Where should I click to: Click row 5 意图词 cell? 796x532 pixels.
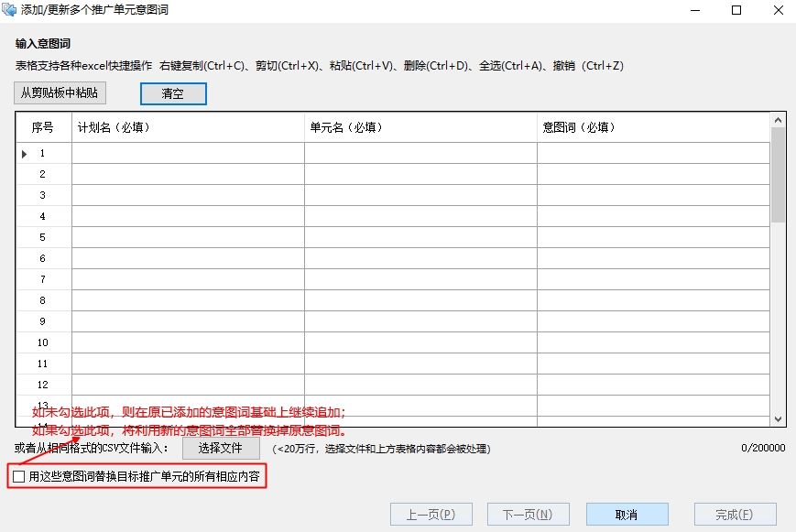pos(653,237)
